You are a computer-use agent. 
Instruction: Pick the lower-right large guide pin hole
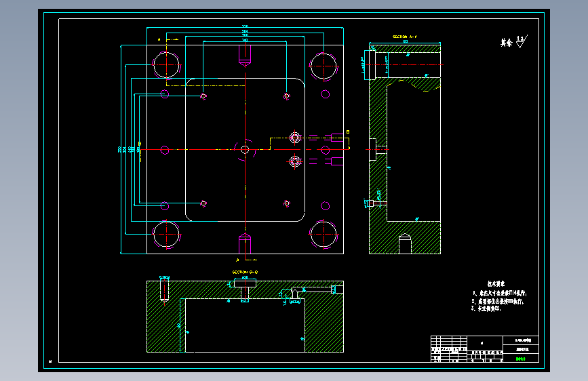pyautogui.click(x=324, y=235)
